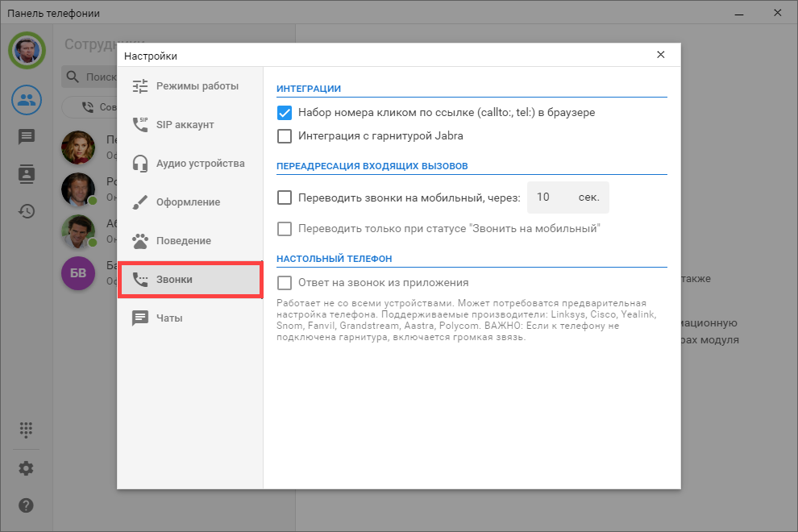Switch to SIP аккаунт settings tab
Image resolution: width=798 pixels, height=532 pixels.
pyautogui.click(x=190, y=125)
